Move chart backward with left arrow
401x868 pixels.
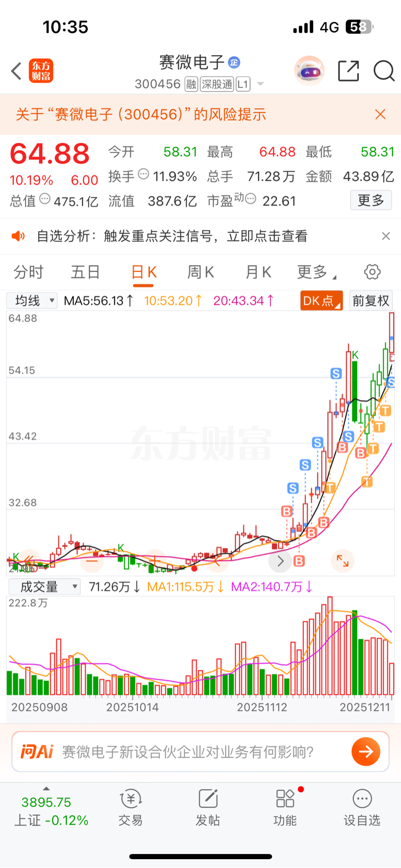point(218,561)
